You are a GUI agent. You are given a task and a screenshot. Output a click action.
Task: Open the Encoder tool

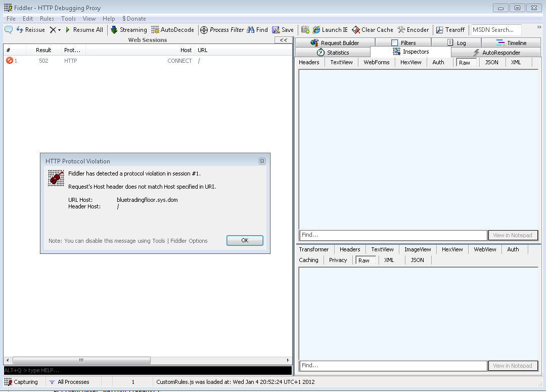(x=414, y=30)
